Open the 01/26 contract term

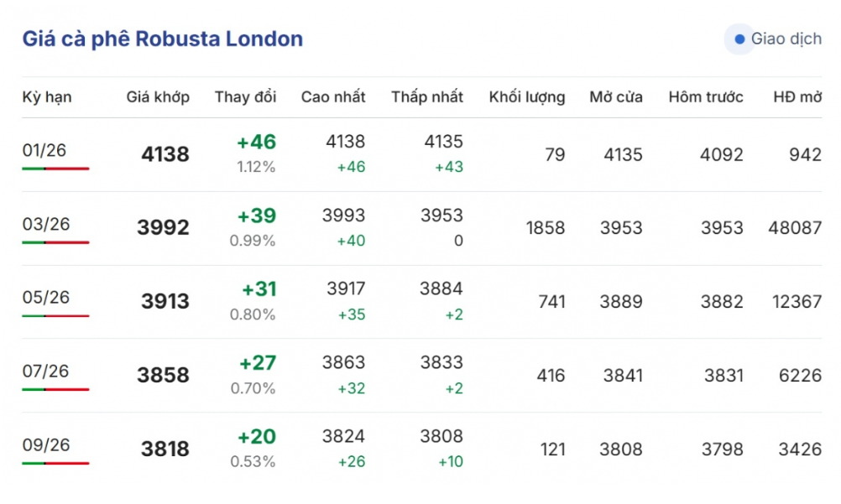click(x=44, y=151)
